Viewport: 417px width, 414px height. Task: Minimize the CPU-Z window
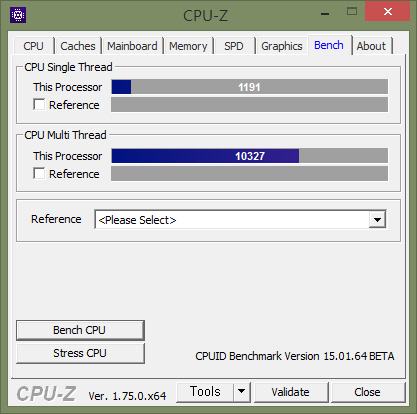[325, 14]
